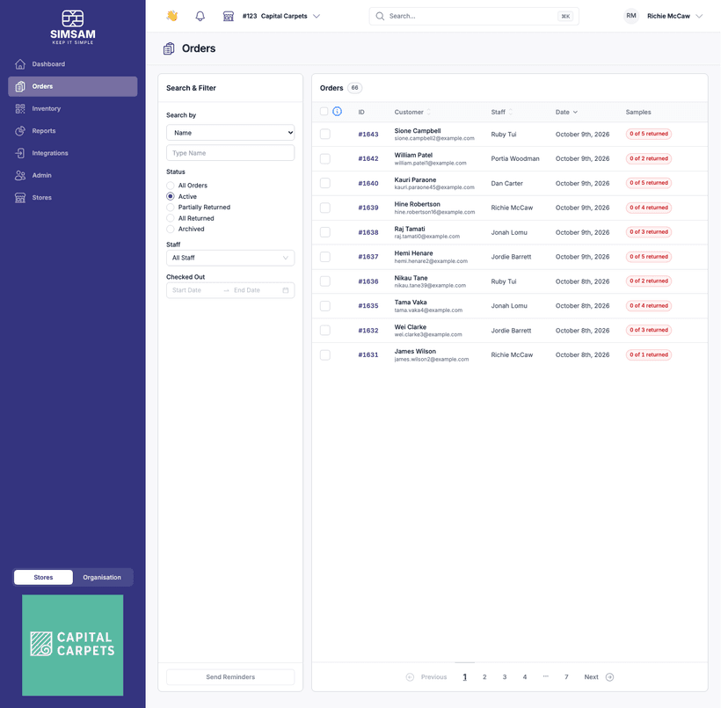
Task: Choose Partially Returned status radio
Action: [x=171, y=208]
